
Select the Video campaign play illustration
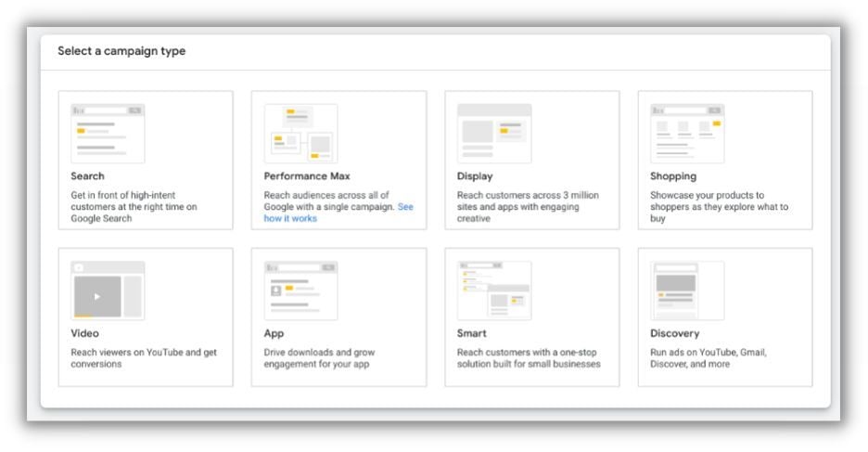(x=108, y=291)
